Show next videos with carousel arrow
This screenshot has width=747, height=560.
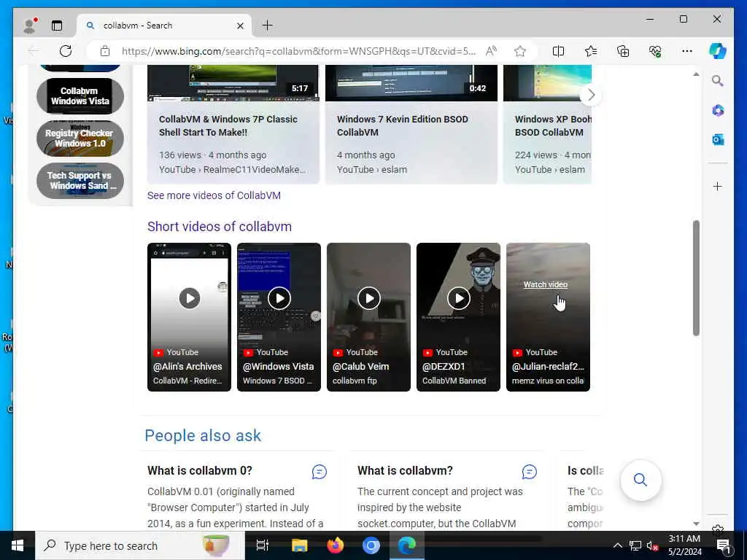point(591,95)
